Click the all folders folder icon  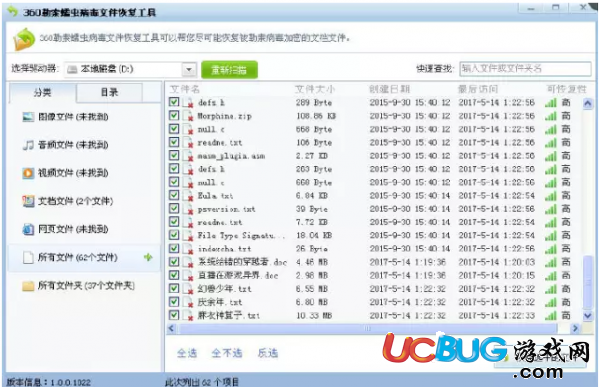[x=28, y=286]
